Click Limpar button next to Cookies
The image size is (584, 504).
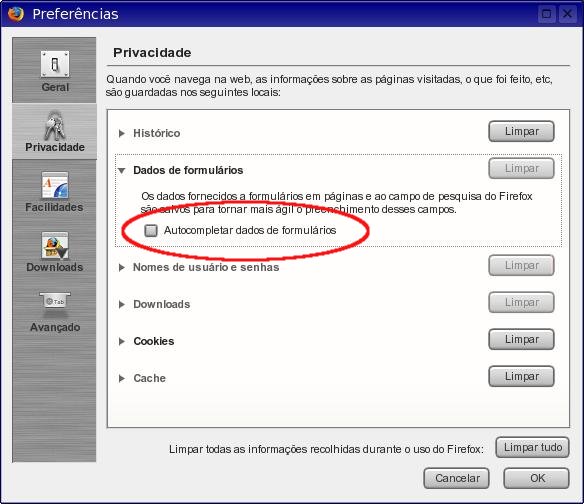tap(521, 339)
